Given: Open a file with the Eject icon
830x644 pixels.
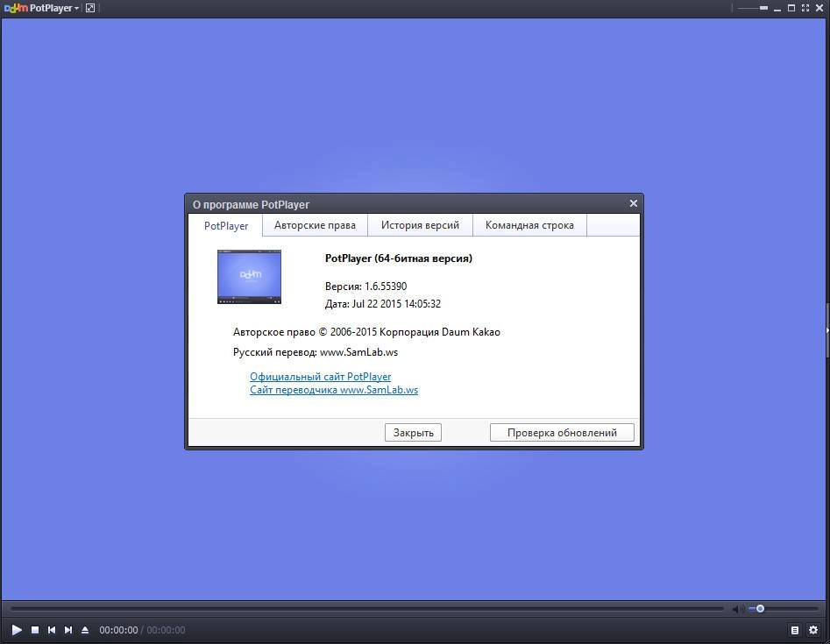Looking at the screenshot, I should pos(85,630).
